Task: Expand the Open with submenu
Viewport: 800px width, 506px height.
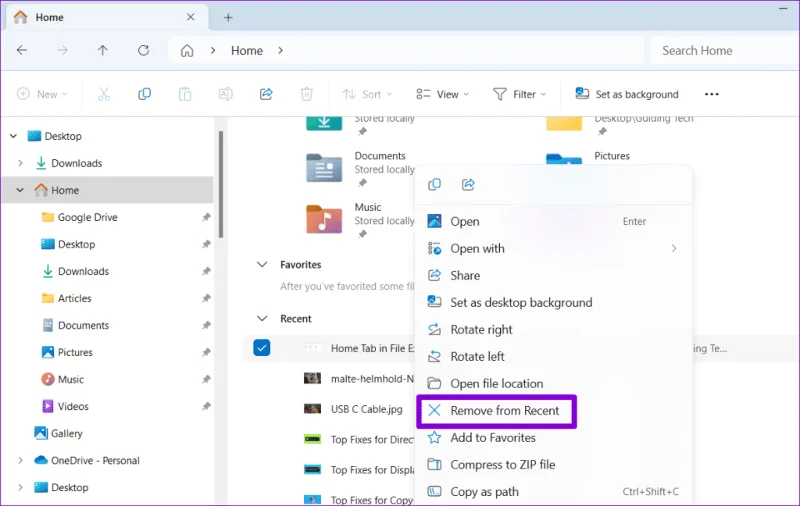Action: [674, 248]
